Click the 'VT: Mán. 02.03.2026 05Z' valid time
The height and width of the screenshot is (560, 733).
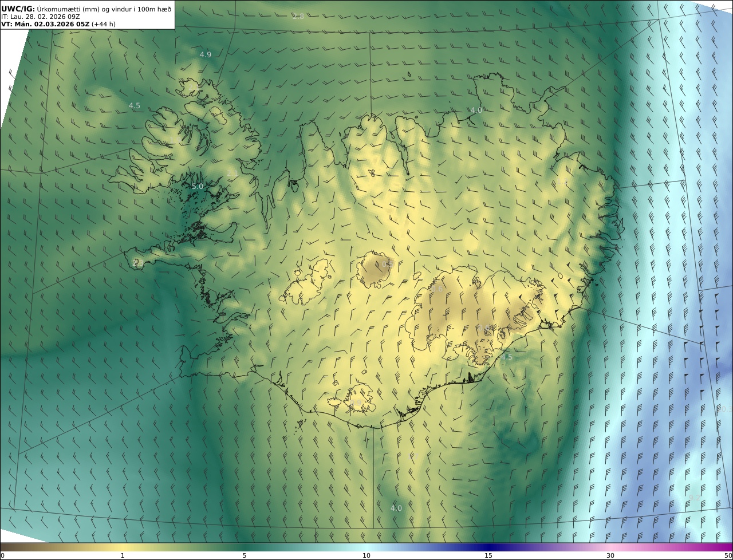tap(45, 24)
